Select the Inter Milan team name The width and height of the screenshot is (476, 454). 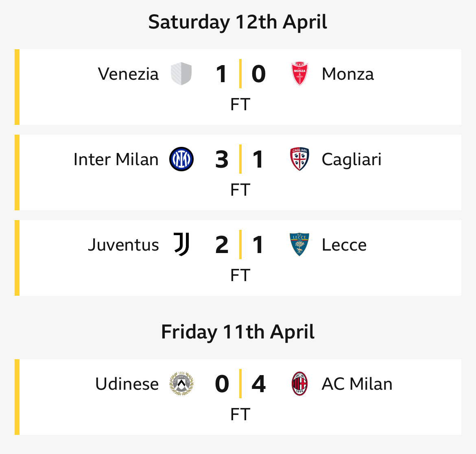[116, 159]
